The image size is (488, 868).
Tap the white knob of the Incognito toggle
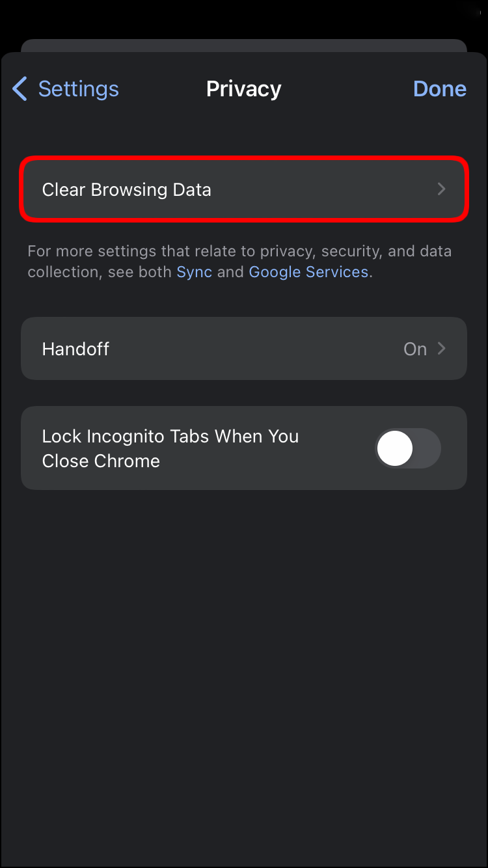point(395,448)
